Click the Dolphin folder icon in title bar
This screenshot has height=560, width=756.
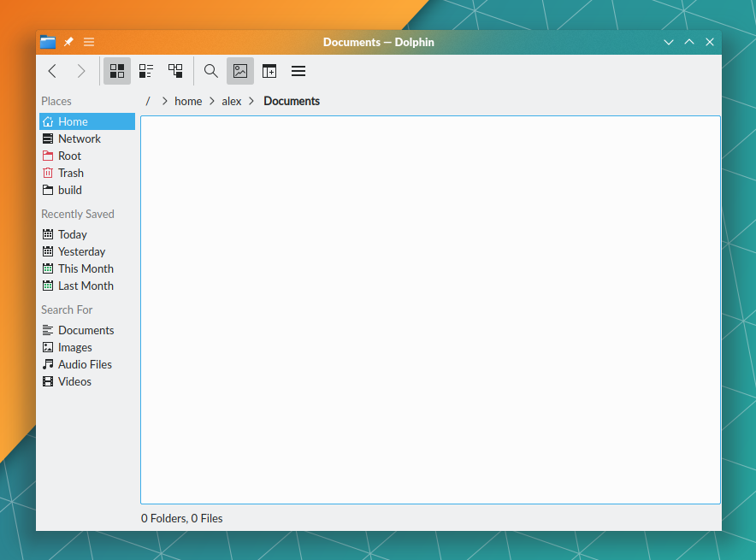pyautogui.click(x=48, y=43)
